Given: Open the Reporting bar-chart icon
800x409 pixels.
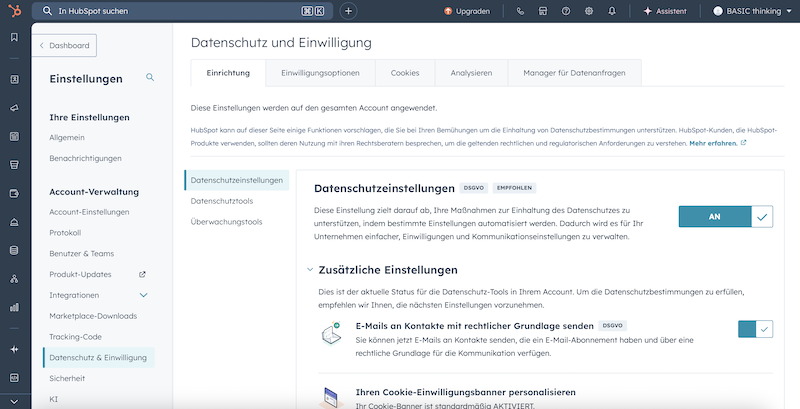Looking at the screenshot, I should (x=14, y=308).
